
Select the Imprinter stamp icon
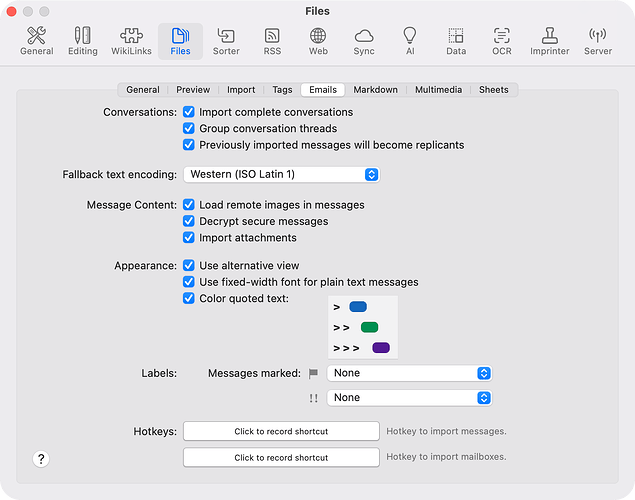[x=549, y=41]
